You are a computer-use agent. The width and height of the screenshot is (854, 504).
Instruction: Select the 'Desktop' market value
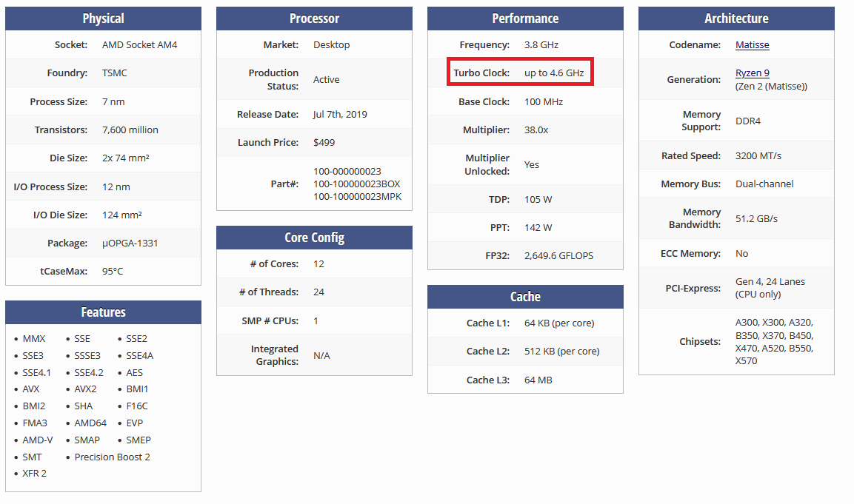click(332, 44)
